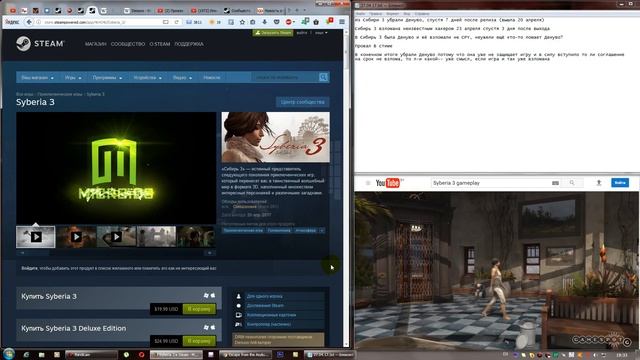This screenshot has height=360, width=640.
Task: Add Syberia 3 Deluxe Edition to cart
Action: pyautogui.click(x=199, y=340)
